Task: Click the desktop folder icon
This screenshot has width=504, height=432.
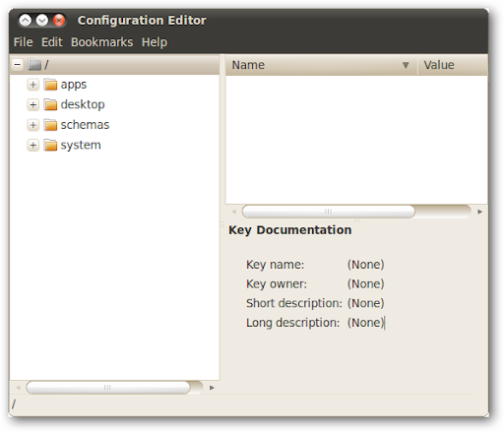Action: click(50, 104)
